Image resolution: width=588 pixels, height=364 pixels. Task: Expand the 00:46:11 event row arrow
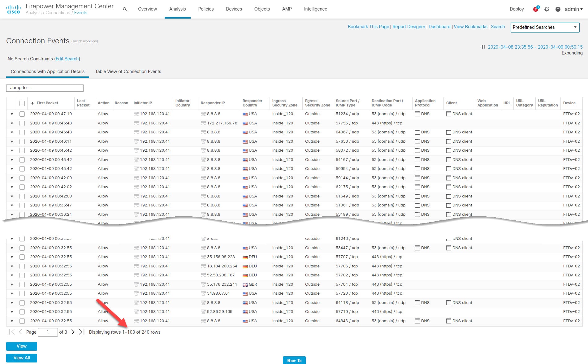tap(12, 142)
